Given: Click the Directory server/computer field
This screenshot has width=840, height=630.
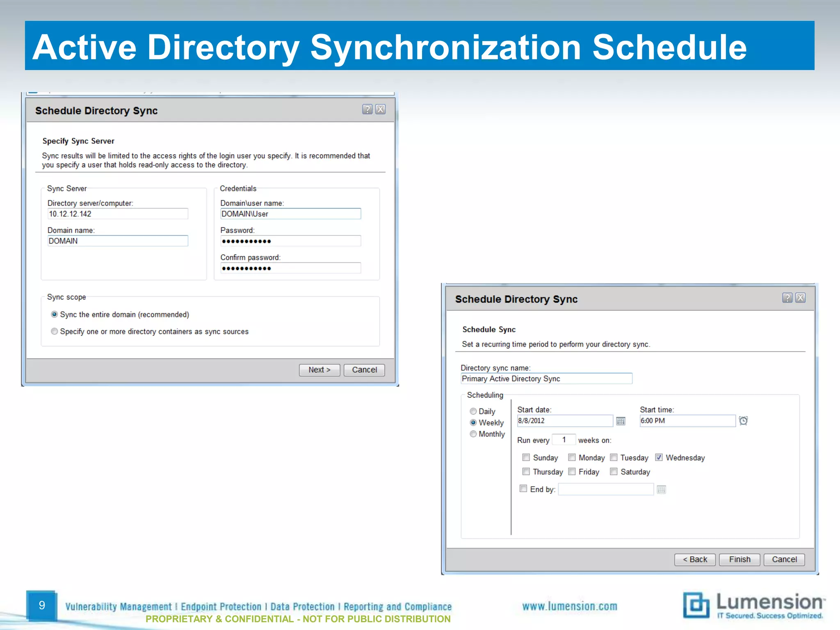Looking at the screenshot, I should pos(118,214).
